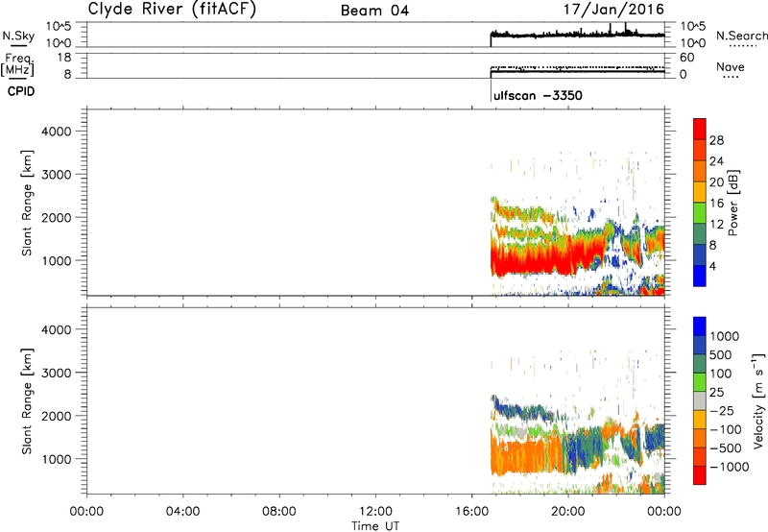Click the 'CPID' label
Viewport: 768px width, 532px height.
click(x=21, y=91)
